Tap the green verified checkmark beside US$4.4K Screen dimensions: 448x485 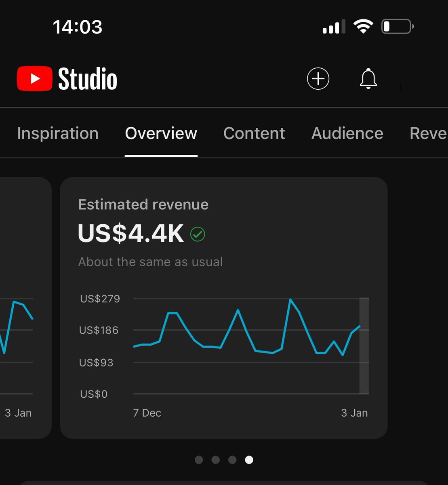click(x=198, y=234)
